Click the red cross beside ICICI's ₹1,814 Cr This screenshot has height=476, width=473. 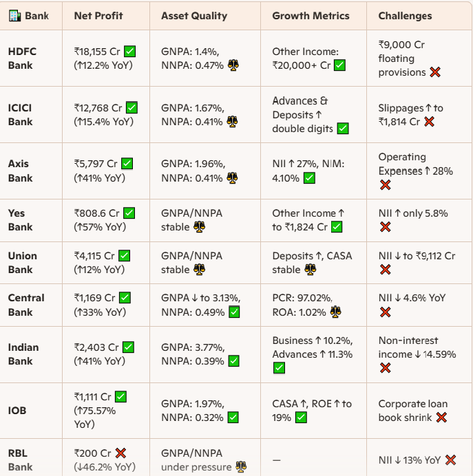(x=430, y=122)
